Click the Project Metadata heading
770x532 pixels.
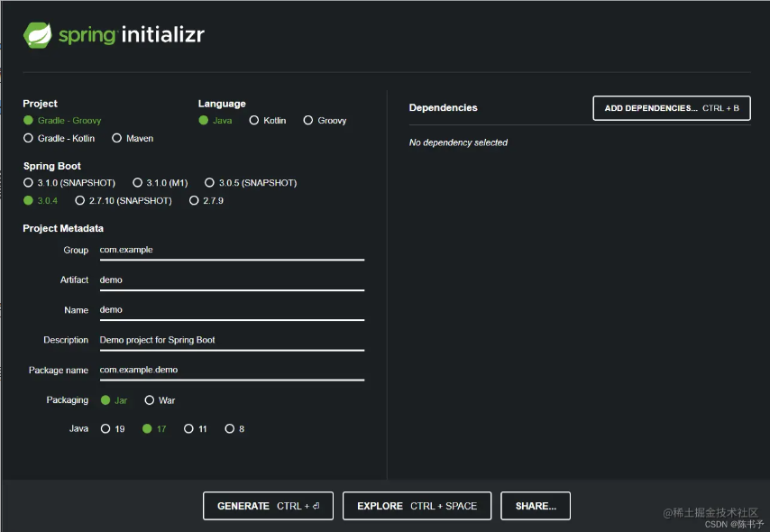[x=63, y=228]
